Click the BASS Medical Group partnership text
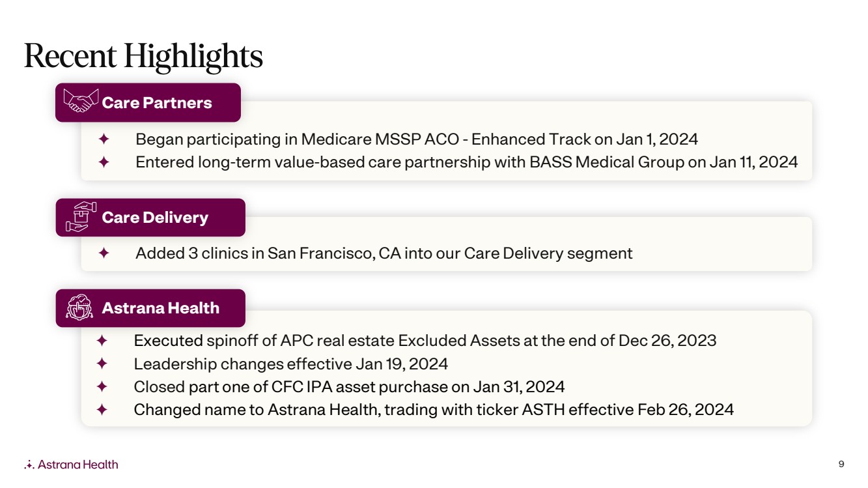The width and height of the screenshot is (868, 488). [x=466, y=162]
